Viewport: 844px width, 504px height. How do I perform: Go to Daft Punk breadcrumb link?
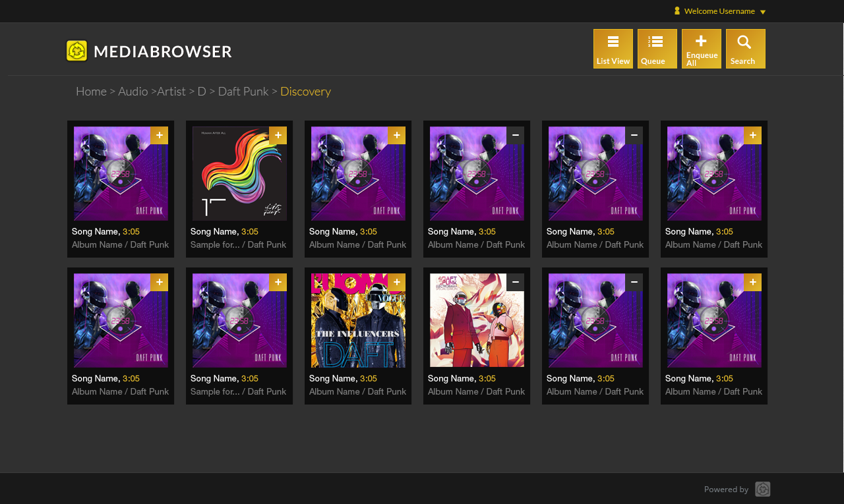(243, 92)
